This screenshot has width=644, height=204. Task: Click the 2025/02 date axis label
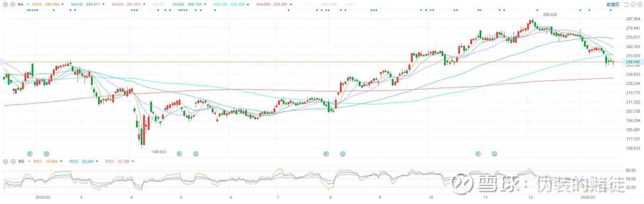[x=43, y=197]
